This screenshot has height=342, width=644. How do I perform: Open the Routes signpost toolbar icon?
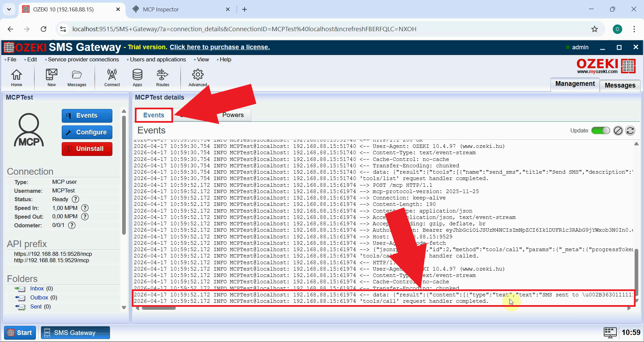(x=163, y=78)
